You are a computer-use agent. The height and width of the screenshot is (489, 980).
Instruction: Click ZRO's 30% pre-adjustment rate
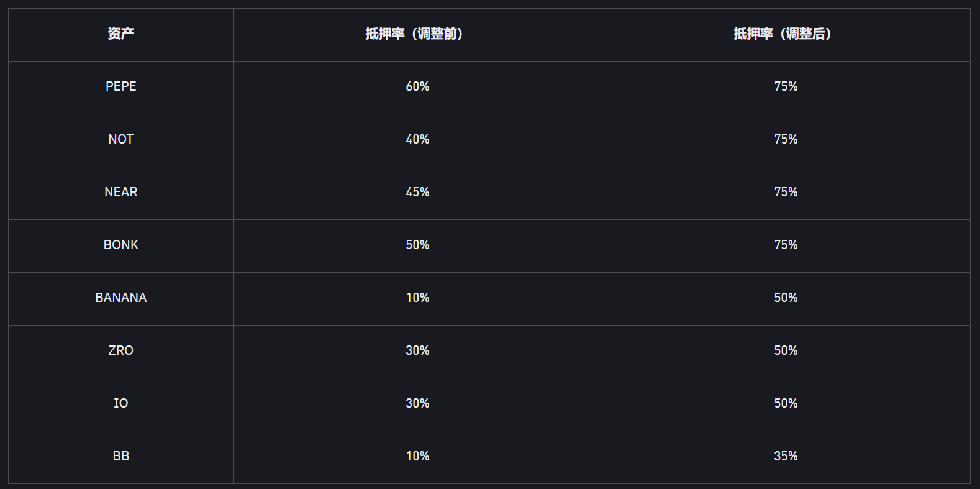417,351
